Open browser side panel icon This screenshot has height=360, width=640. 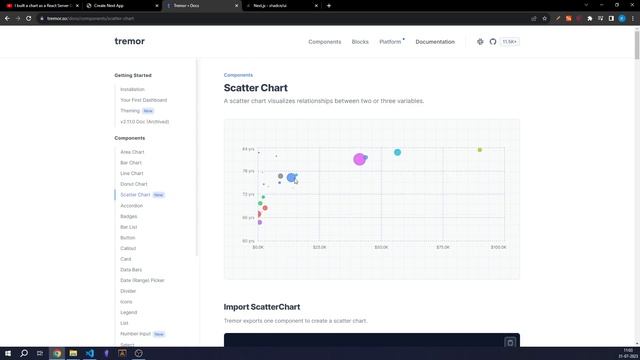(611, 18)
